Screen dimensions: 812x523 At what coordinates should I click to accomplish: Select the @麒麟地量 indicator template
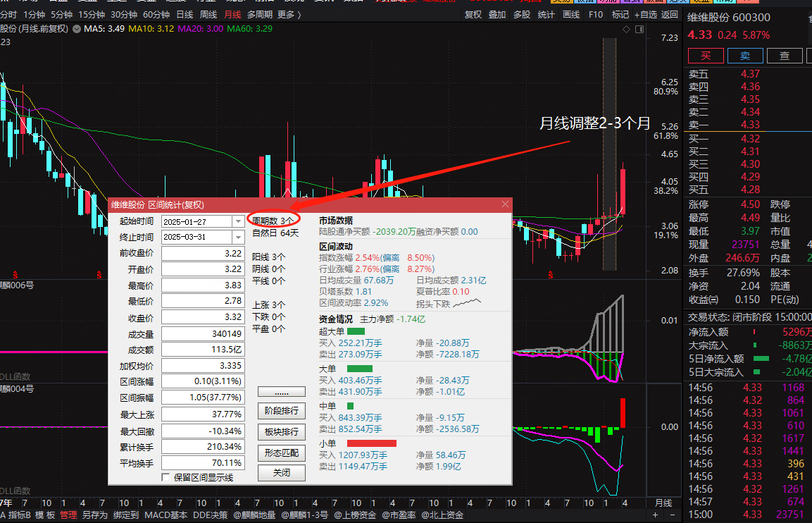[x=254, y=515]
